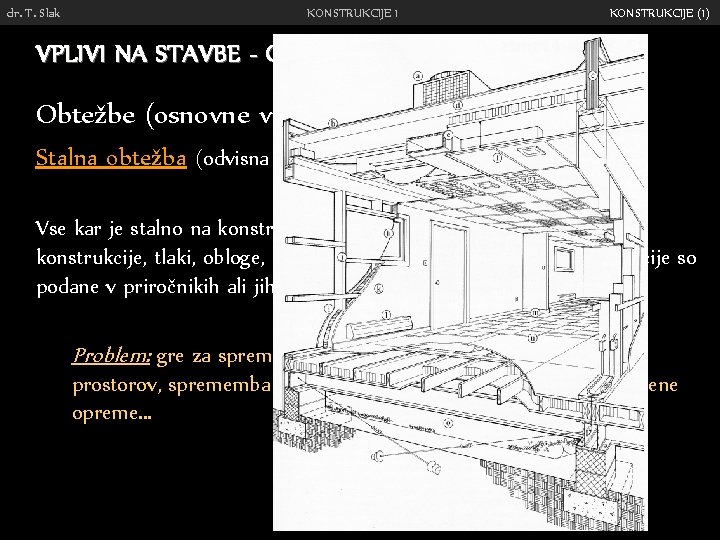Click the 'opreme...' yellow text
This screenshot has height=540, width=720.
coord(112,414)
